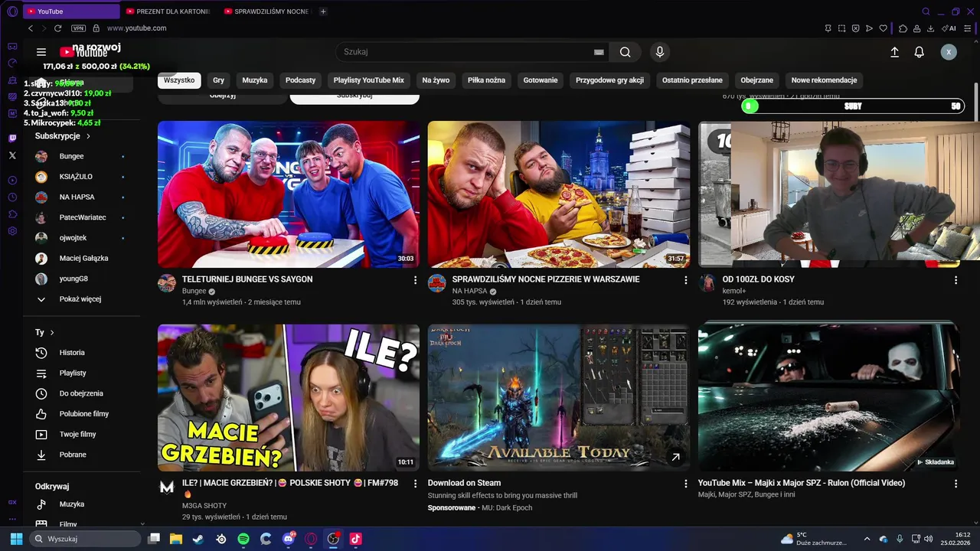Click Windows taskbar Wyszukaj search box

84,539
